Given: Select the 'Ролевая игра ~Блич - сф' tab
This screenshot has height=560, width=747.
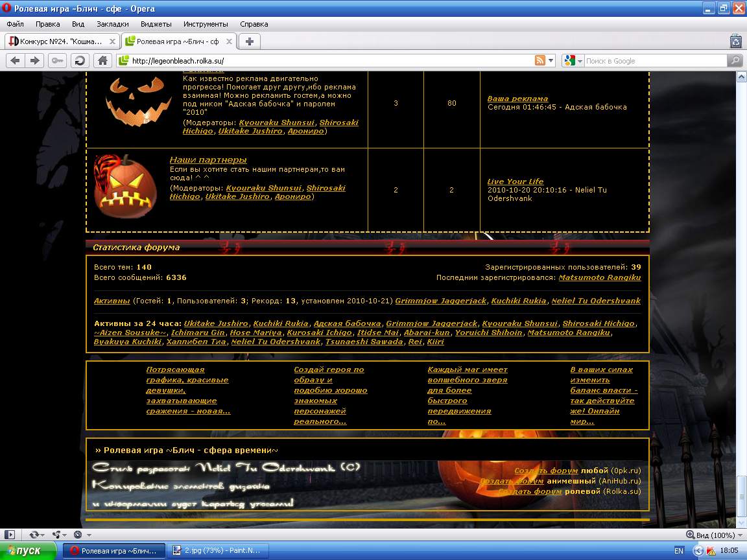Looking at the screenshot, I should 178,41.
